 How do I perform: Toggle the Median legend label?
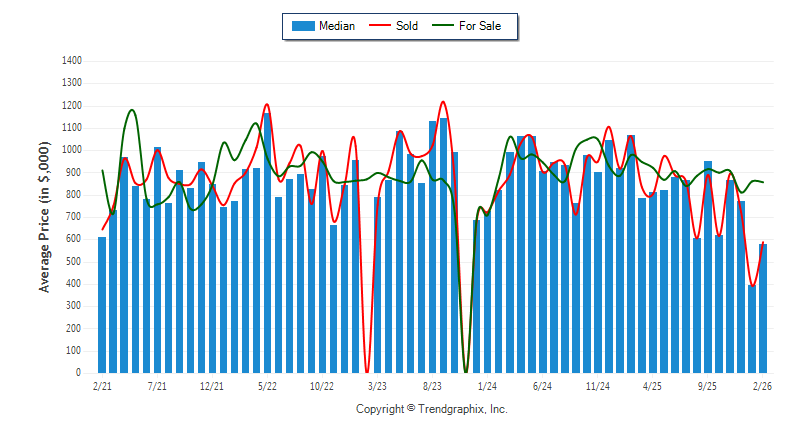[336, 26]
